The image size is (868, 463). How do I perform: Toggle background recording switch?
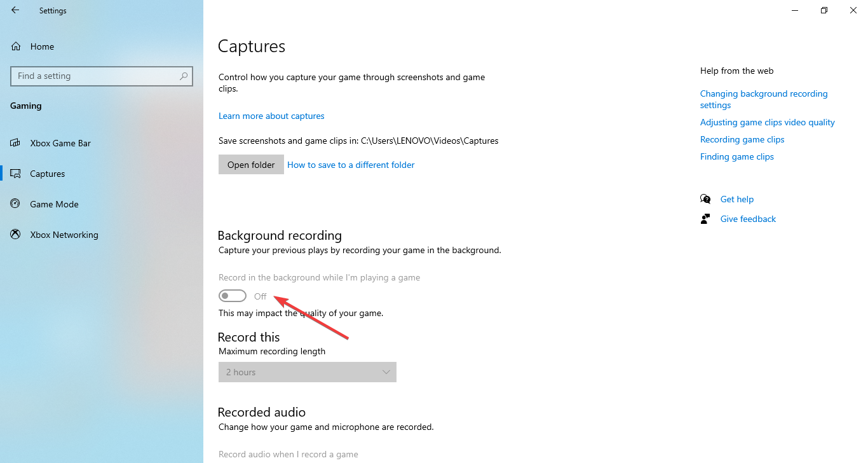[x=233, y=296]
